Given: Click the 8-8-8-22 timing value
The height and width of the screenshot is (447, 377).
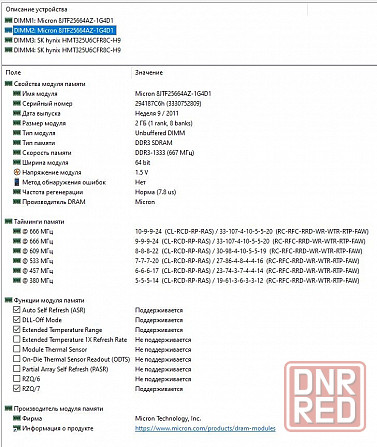Looking at the screenshot, I should pyautogui.click(x=248, y=251).
